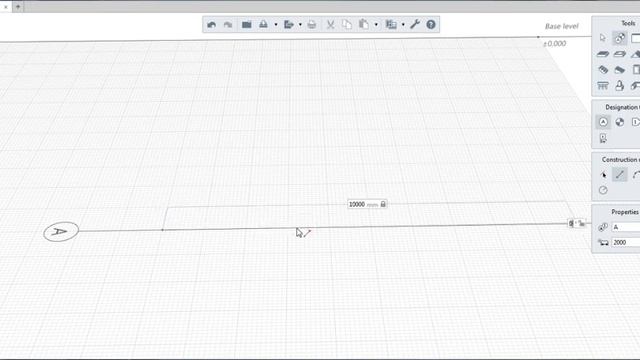Open the export options dropdown arrow
The height and width of the screenshot is (360, 640).
[300, 25]
